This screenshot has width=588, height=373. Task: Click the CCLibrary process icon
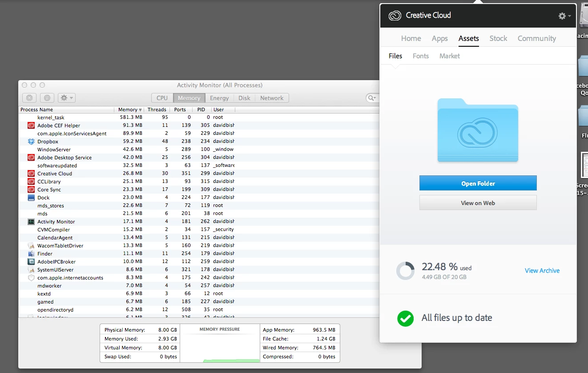click(31, 182)
